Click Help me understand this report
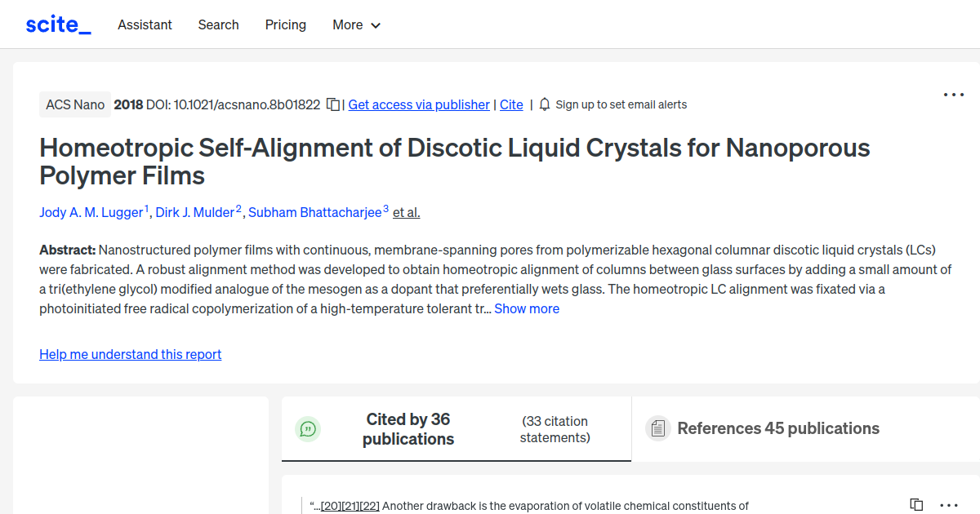This screenshot has width=980, height=514. click(130, 354)
